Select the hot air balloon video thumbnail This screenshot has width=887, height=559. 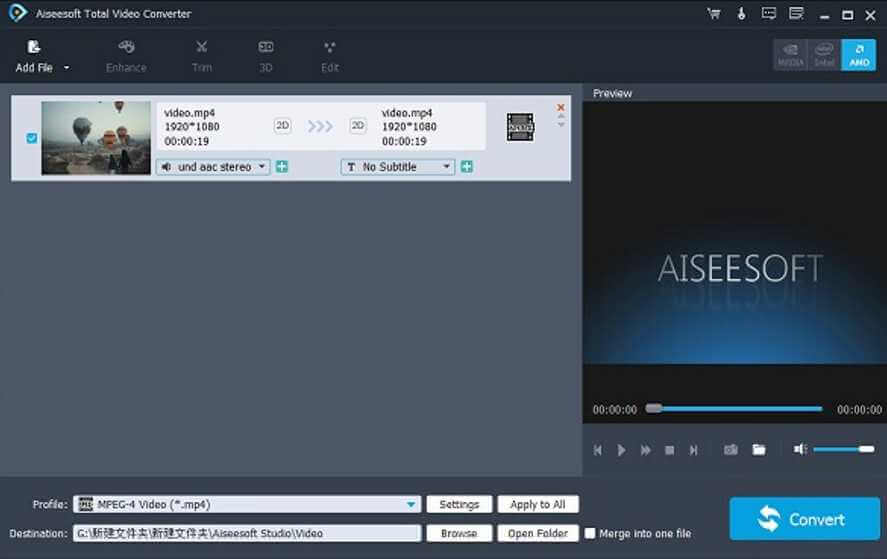pyautogui.click(x=96, y=138)
